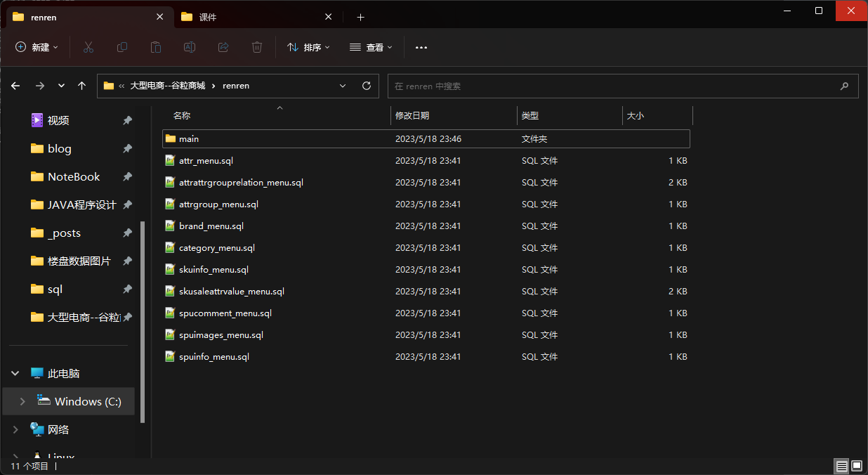Click the Rename icon in toolbar

click(190, 47)
